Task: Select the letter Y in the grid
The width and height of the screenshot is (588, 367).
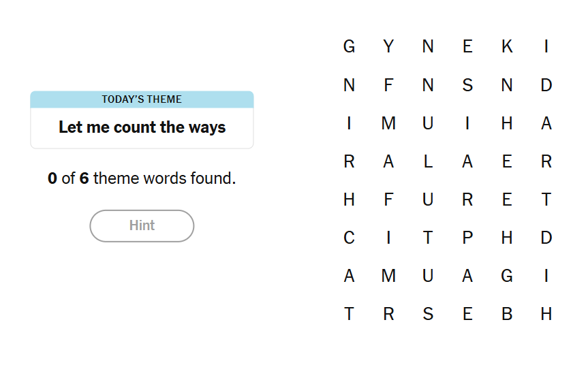Action: point(388,46)
